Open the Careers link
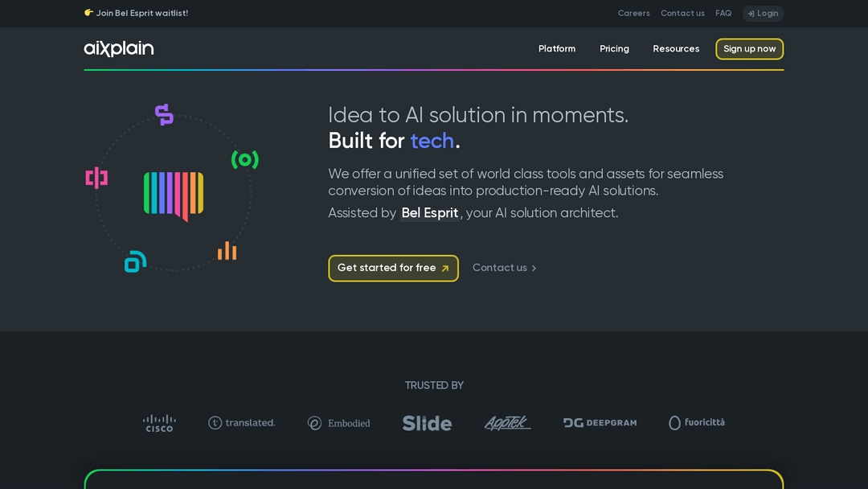 pos(634,14)
